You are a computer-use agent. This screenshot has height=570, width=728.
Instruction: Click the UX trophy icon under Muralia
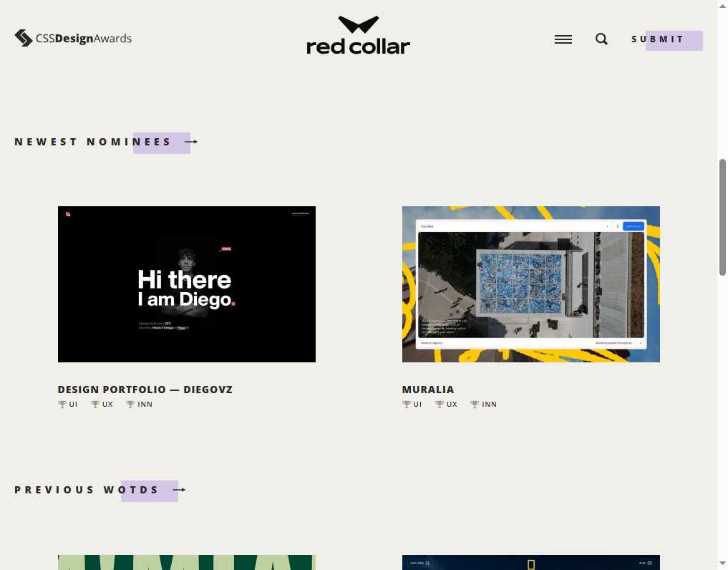tap(440, 404)
